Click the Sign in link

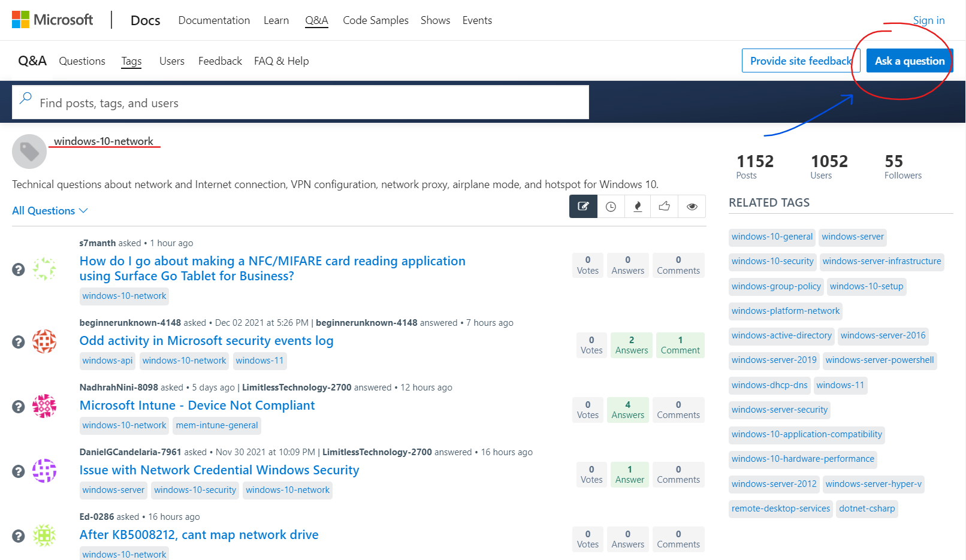pyautogui.click(x=929, y=20)
